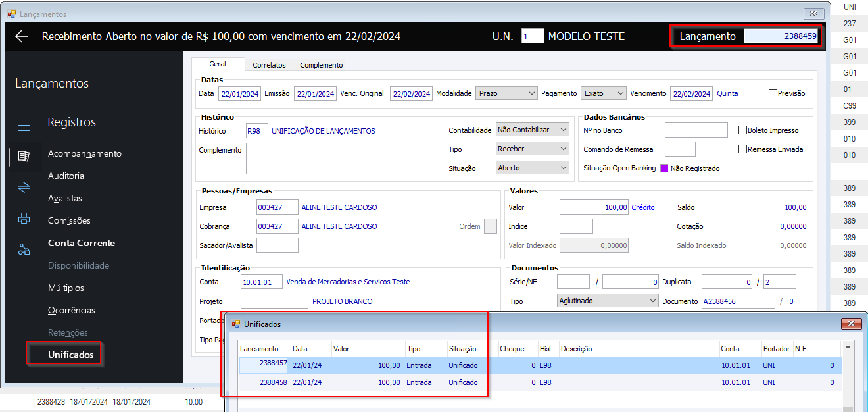Open the hamburger menu in the sidebar
Image resolution: width=868 pixels, height=412 pixels.
[x=24, y=128]
